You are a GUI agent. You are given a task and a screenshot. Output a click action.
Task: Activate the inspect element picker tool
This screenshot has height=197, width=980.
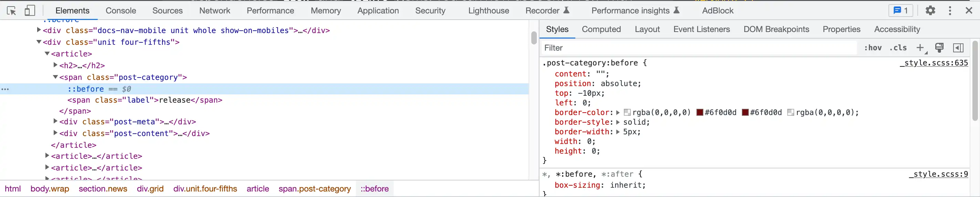11,11
